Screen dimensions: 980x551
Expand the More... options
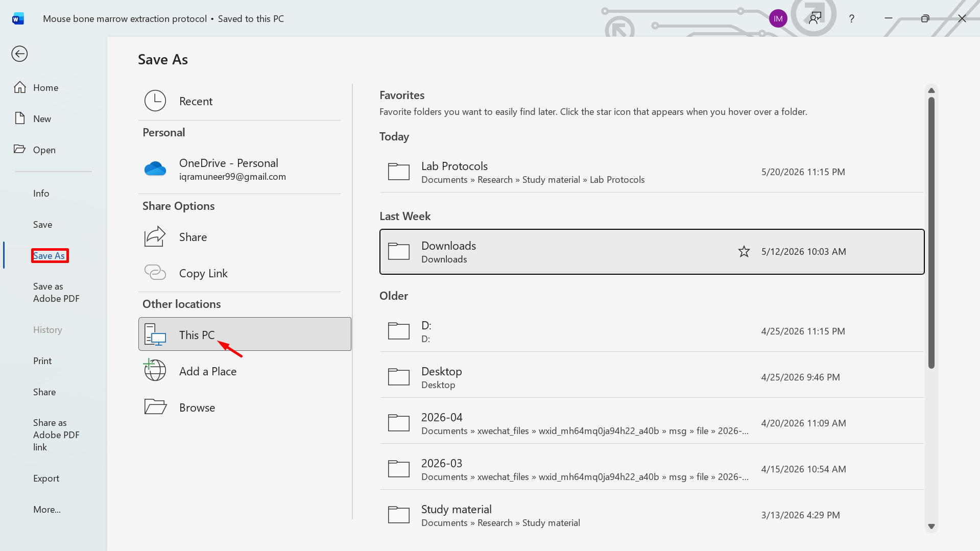(47, 509)
